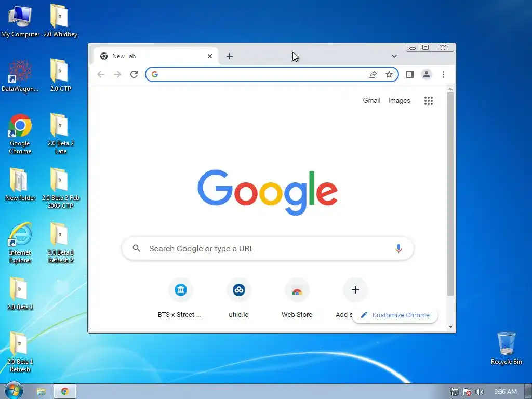Select the New Tab tab
Viewport: 532px width, 399px height.
[155, 56]
